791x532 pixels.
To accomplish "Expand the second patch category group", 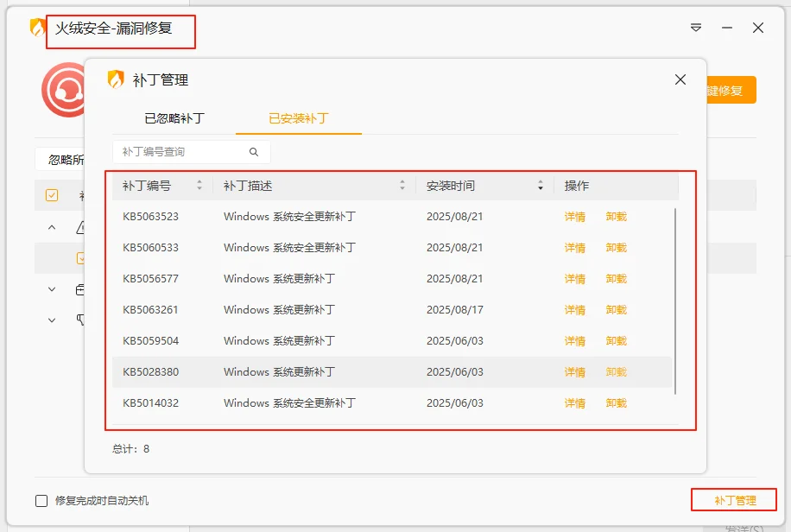I will tap(51, 288).
